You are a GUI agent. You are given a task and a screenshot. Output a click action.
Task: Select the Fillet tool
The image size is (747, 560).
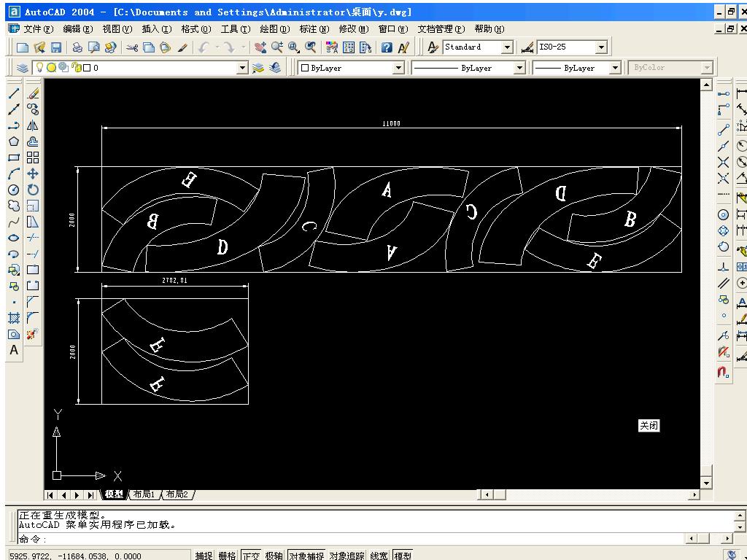pyautogui.click(x=33, y=318)
